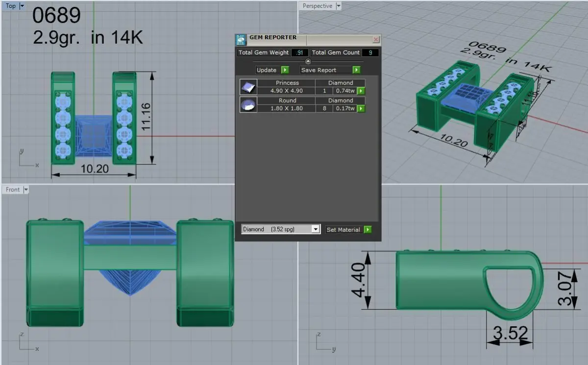Screen dimensions: 588x365
Task: Close the Gem Reporter window
Action: point(376,39)
